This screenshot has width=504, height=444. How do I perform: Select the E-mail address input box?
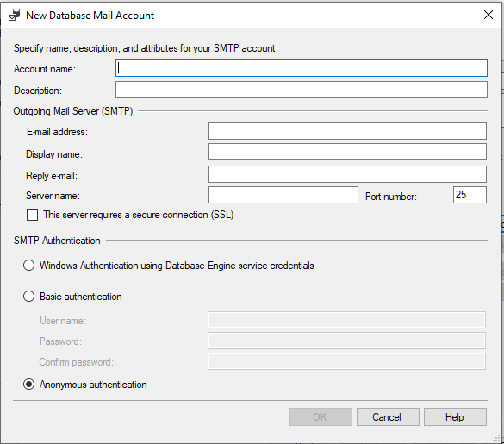pos(347,131)
